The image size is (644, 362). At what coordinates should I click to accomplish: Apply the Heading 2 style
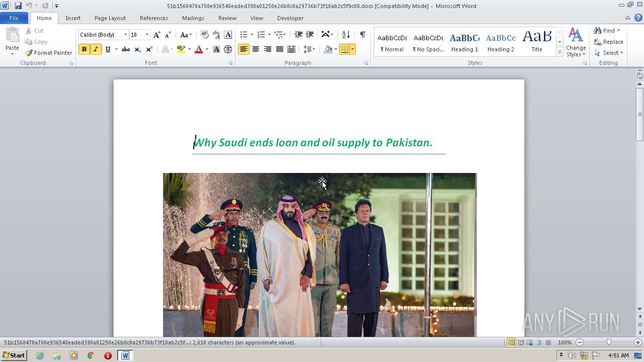tap(501, 42)
